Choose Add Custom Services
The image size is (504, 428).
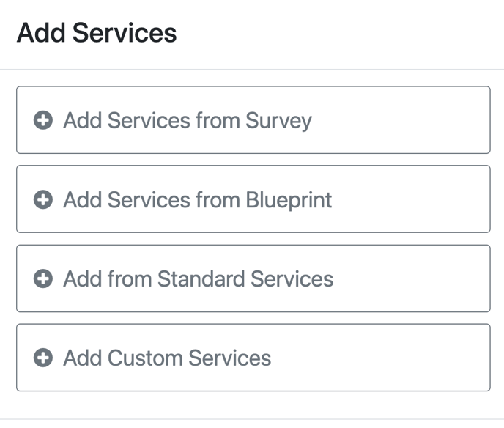click(x=253, y=358)
